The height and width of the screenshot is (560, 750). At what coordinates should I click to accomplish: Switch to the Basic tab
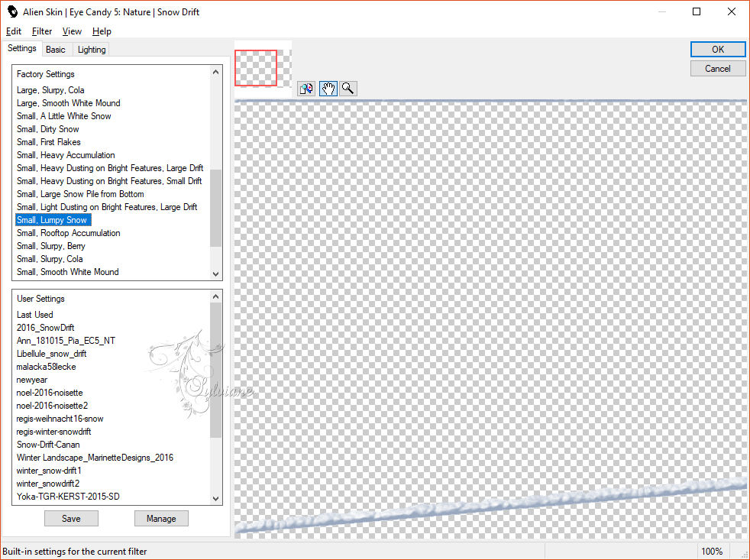tap(56, 50)
